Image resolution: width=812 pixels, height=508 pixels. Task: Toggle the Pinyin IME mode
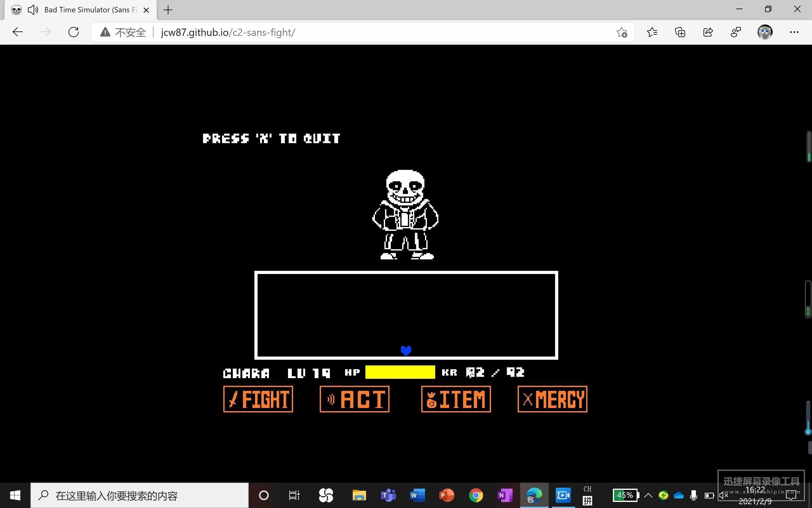point(587,501)
